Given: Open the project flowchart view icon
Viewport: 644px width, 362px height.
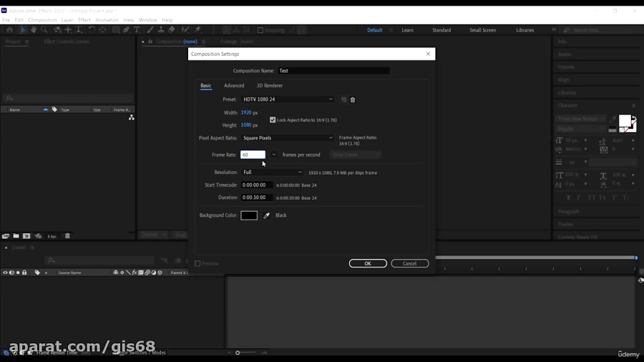Looking at the screenshot, I should coord(132,117).
